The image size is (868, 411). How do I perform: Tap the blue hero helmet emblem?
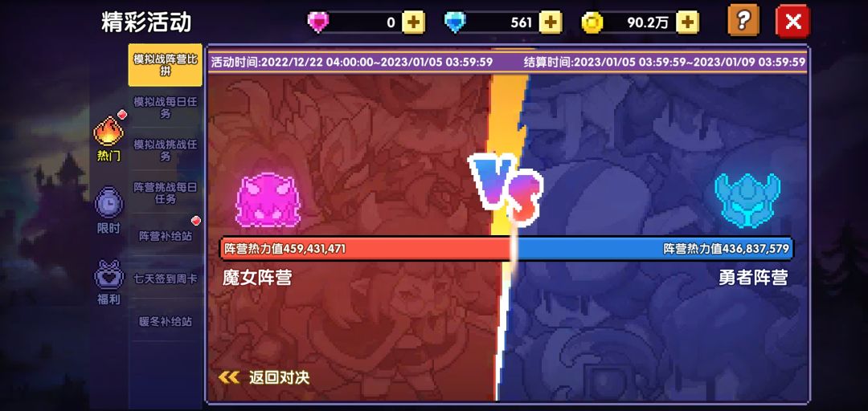tap(747, 200)
